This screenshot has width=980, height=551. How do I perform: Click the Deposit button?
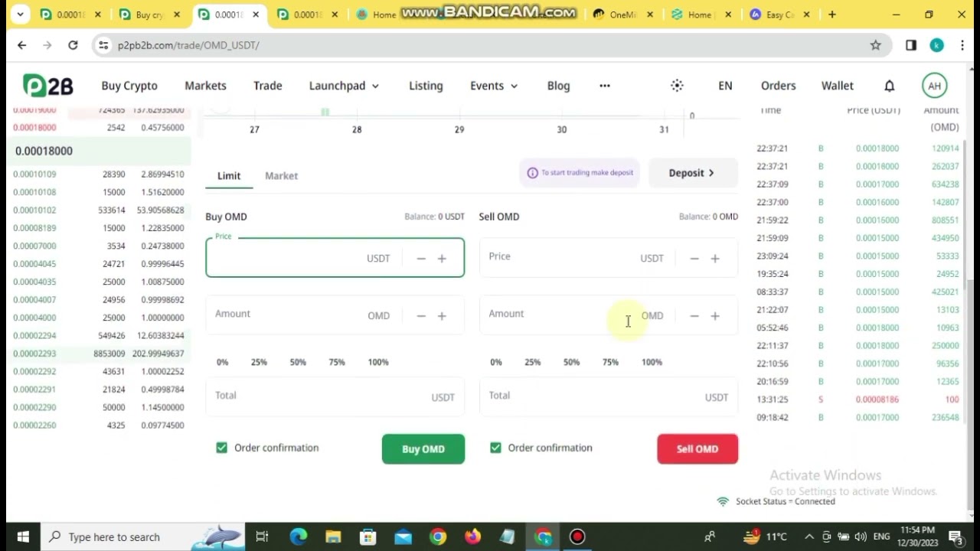click(x=693, y=173)
